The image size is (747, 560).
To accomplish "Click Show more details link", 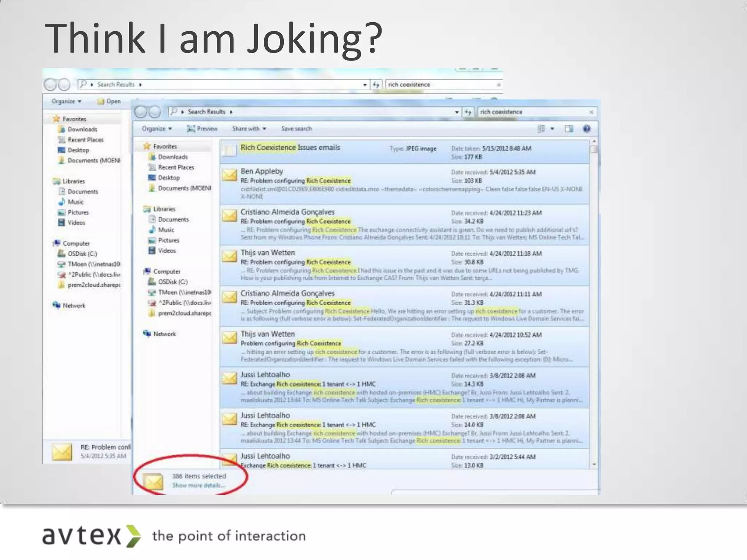I will tap(198, 485).
